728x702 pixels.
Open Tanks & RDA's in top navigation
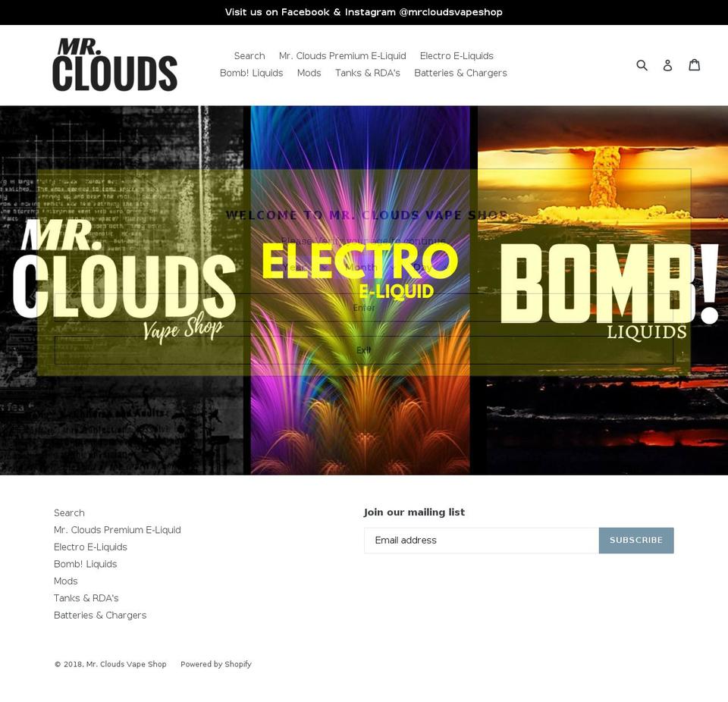367,74
